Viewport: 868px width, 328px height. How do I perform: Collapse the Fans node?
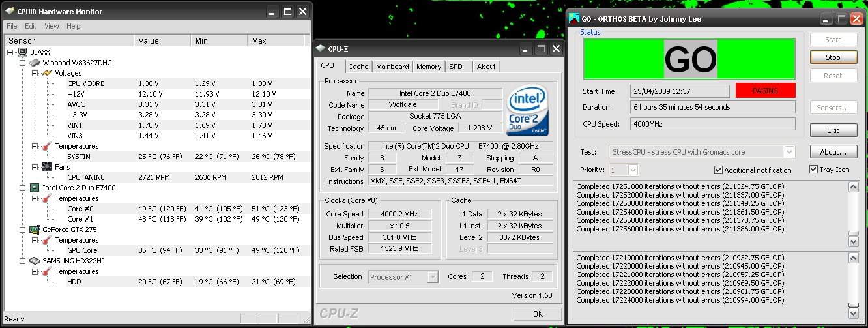click(35, 167)
